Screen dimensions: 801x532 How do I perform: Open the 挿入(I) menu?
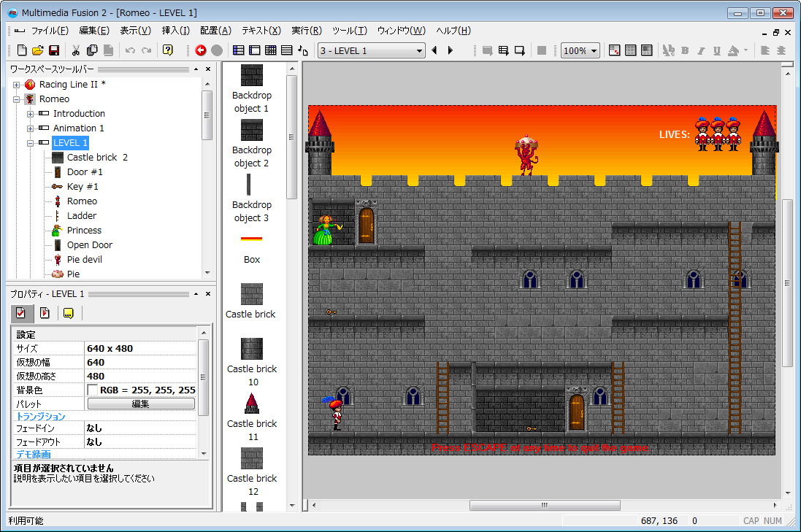pyautogui.click(x=176, y=31)
